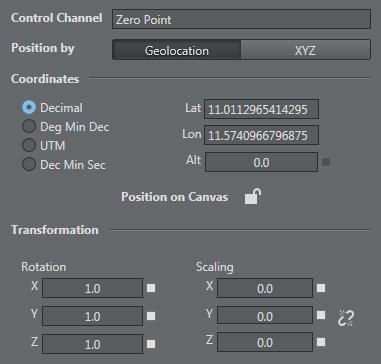Click the reset square beside Scaling Y

(x=321, y=315)
